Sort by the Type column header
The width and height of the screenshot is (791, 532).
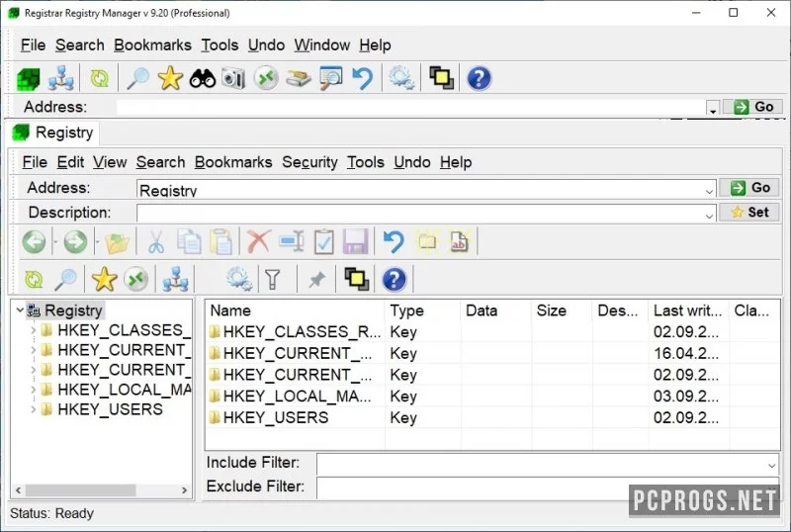pos(423,310)
